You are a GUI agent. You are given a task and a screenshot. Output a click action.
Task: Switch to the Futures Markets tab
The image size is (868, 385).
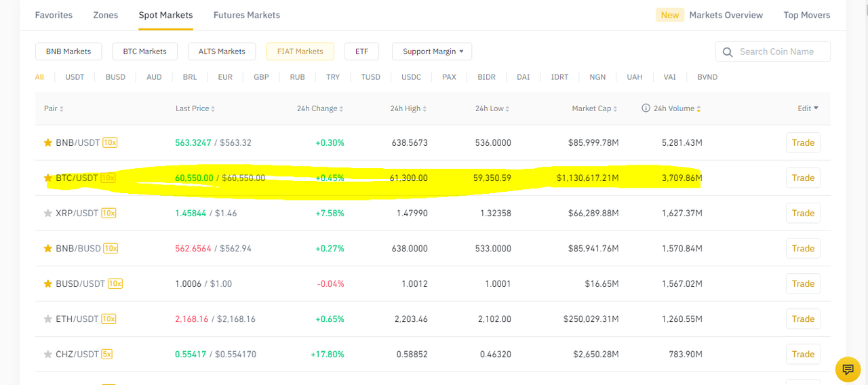click(x=247, y=15)
